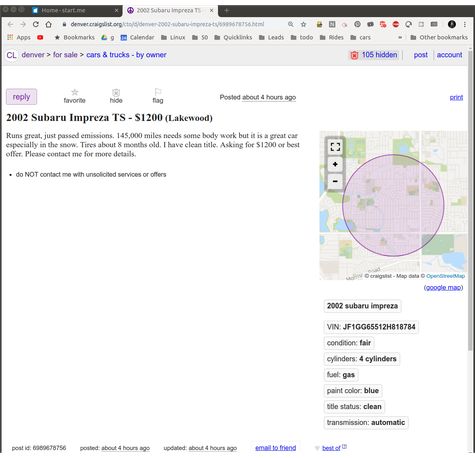Select the 2002 Subaru Impreza TS tab
475x458 pixels.
click(x=169, y=10)
